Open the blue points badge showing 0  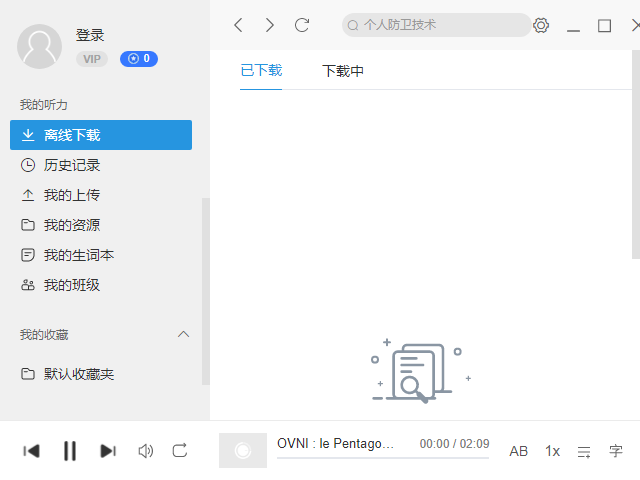139,59
